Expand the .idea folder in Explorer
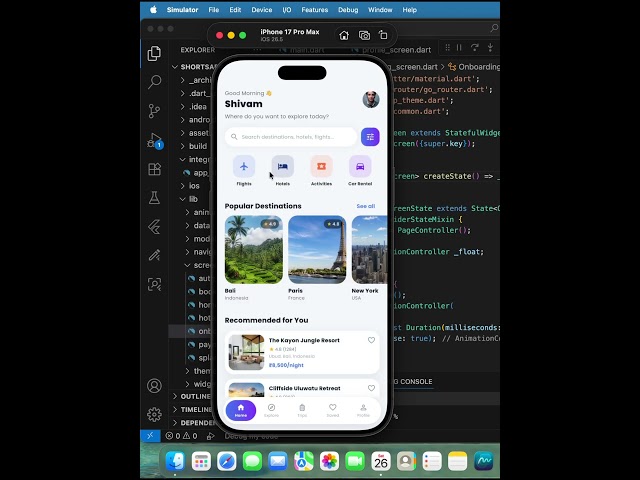The height and width of the screenshot is (480, 640). (x=193, y=107)
